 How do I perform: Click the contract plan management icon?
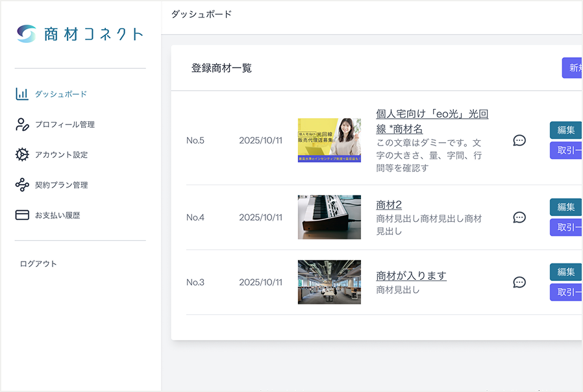[22, 185]
